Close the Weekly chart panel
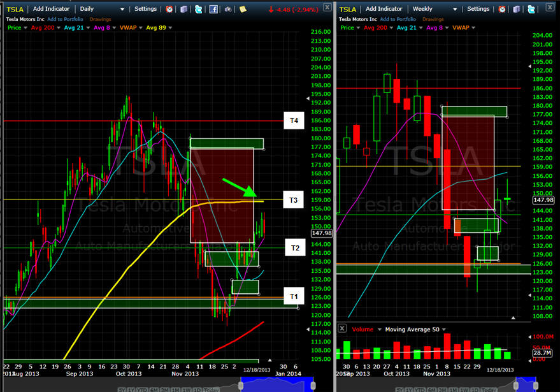The height and width of the screenshot is (392, 560). click(550, 7)
